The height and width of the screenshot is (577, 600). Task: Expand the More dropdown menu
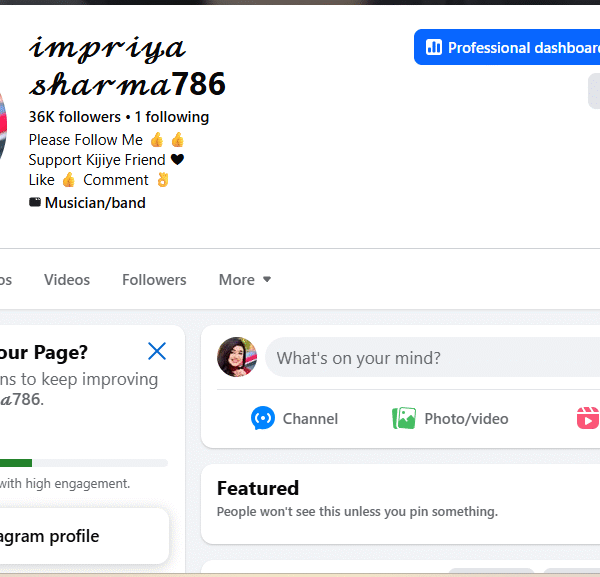[x=245, y=280]
